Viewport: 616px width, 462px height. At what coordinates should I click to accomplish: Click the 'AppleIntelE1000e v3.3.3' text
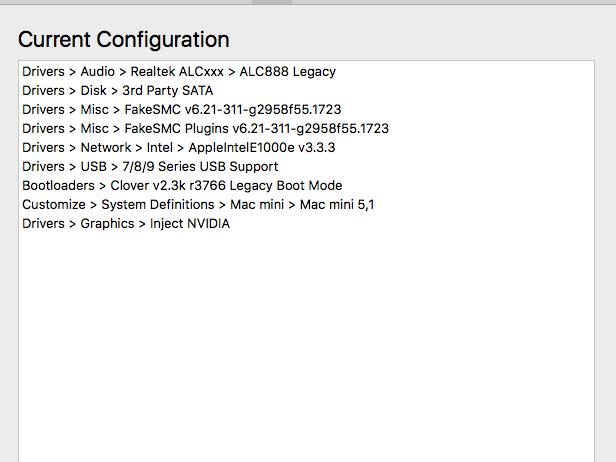click(255, 148)
